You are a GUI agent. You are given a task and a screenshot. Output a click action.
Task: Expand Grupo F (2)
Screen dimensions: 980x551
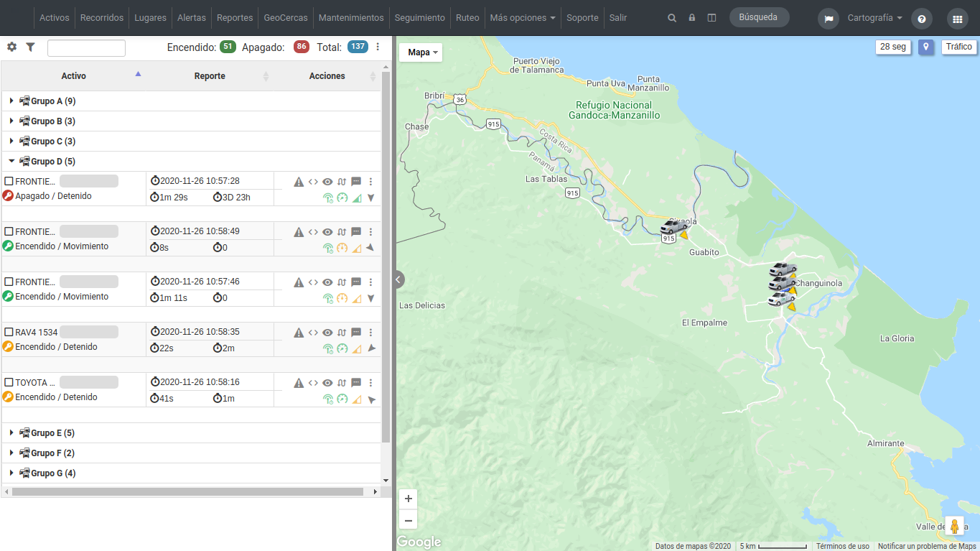(11, 453)
